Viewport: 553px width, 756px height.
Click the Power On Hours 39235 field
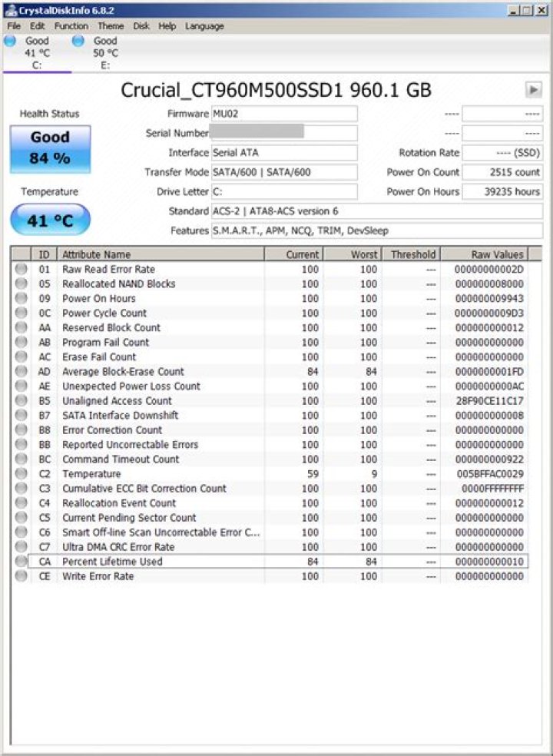502,191
